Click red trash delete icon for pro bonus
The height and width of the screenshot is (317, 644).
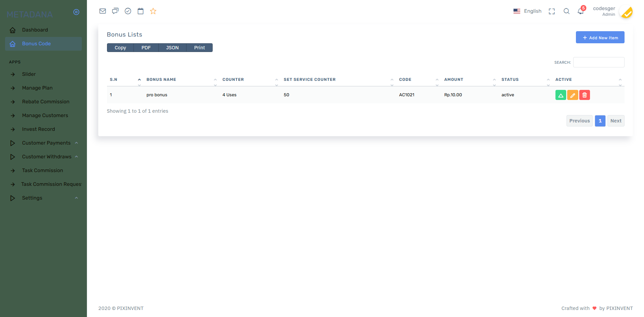pos(585,95)
